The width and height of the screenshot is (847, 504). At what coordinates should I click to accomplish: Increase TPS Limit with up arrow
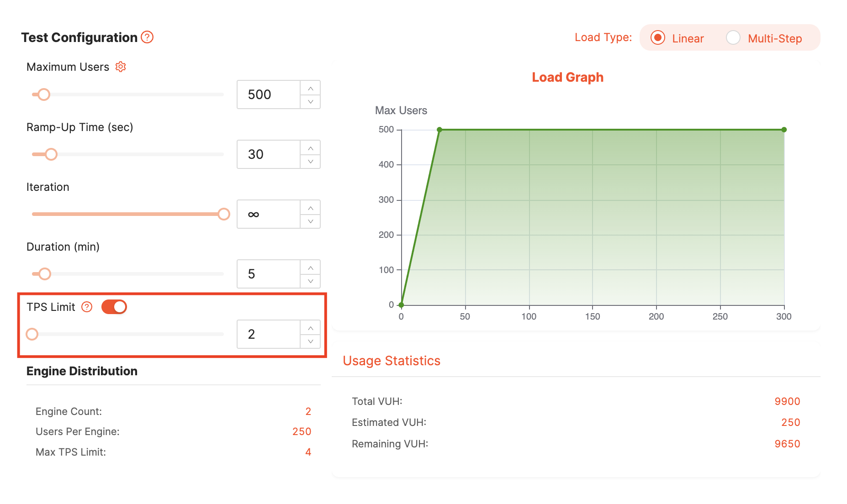tap(311, 328)
